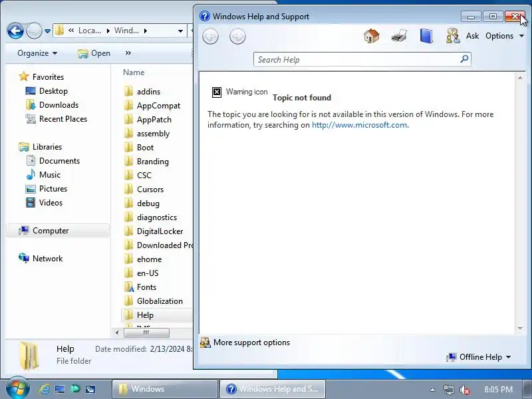532x399 pixels.
Task: Click the Search Help magnifier icon
Action: [x=464, y=59]
